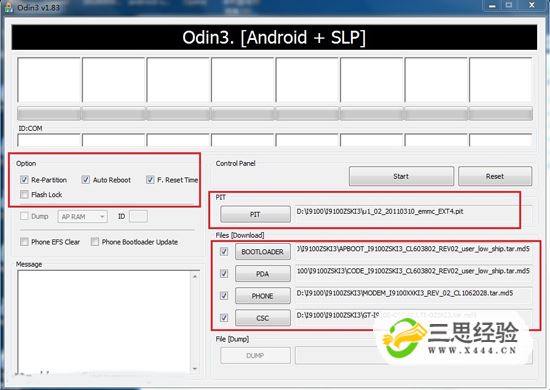Screen dimensions: 550x390
Task: Toggle F. Reset Time checkbox
Action: 150,180
